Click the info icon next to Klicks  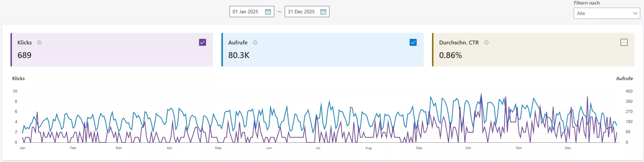(40, 43)
